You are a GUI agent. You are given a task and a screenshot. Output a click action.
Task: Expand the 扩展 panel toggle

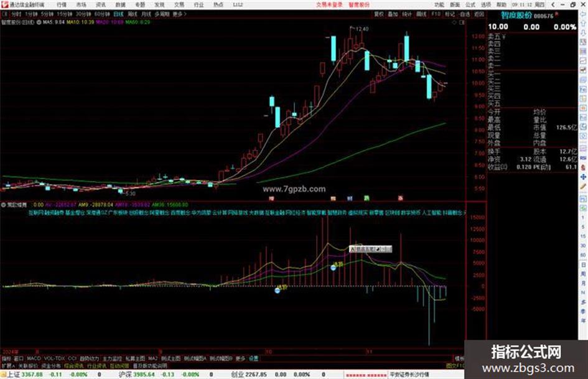(x=8, y=365)
